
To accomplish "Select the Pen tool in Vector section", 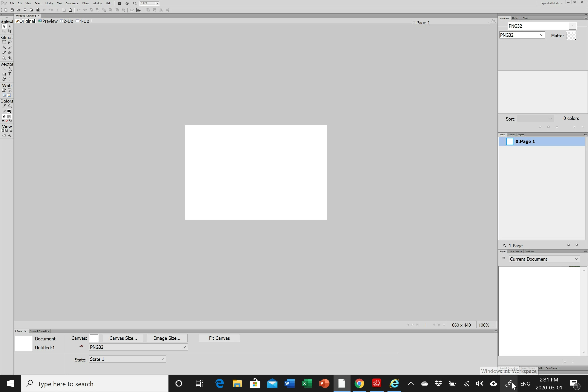I will (x=10, y=69).
